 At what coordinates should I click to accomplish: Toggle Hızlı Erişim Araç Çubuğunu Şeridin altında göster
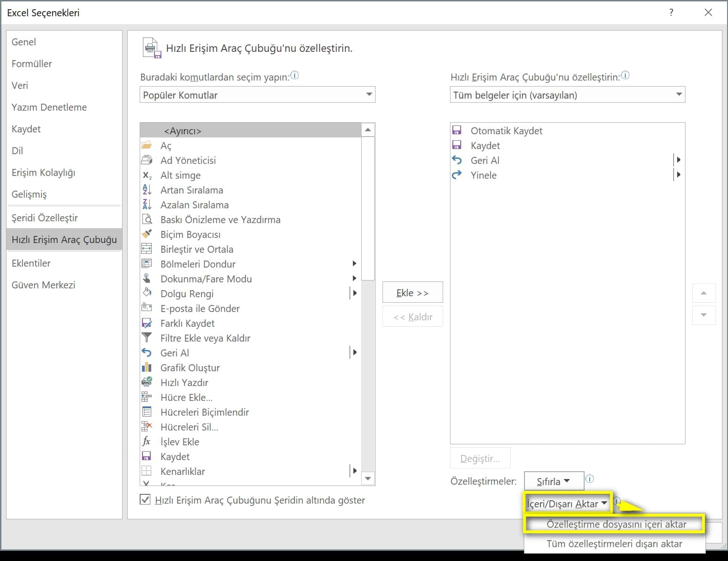click(145, 500)
